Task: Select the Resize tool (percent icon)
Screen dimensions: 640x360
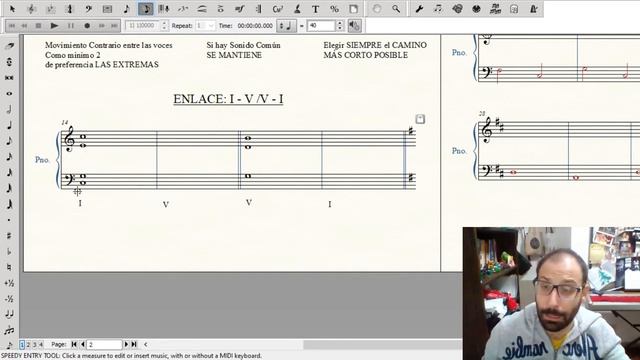Action: click(335, 9)
